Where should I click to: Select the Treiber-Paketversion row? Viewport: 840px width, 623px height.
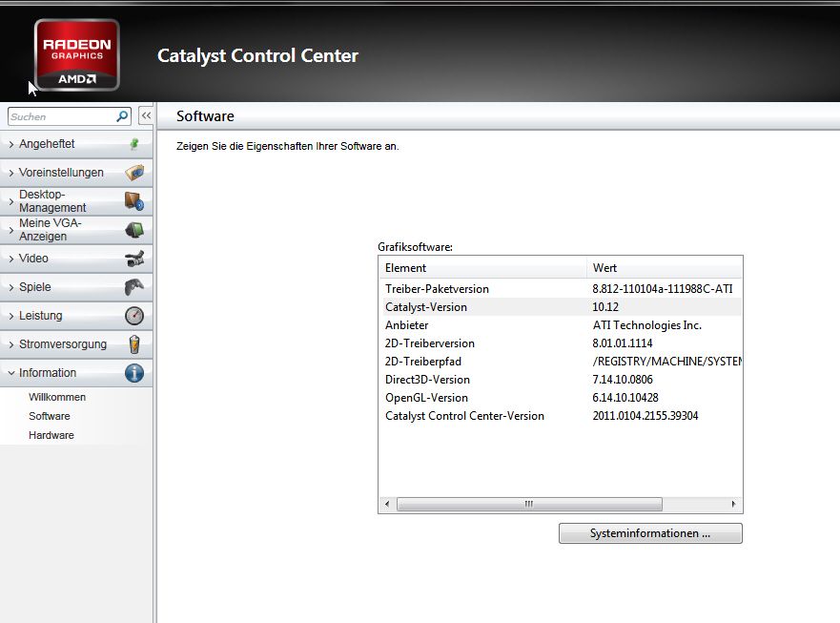coord(561,289)
